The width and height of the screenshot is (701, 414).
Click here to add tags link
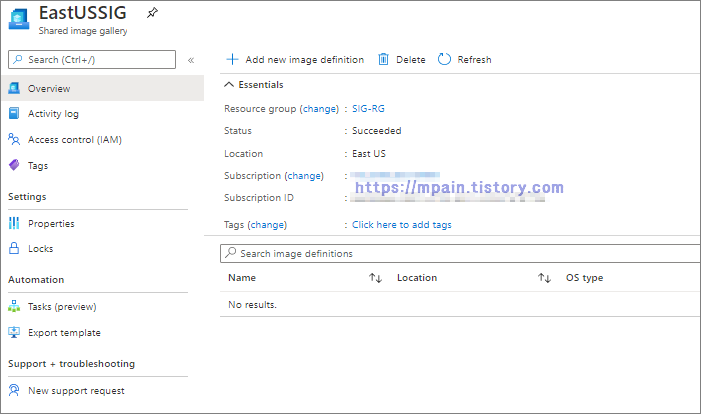point(401,224)
